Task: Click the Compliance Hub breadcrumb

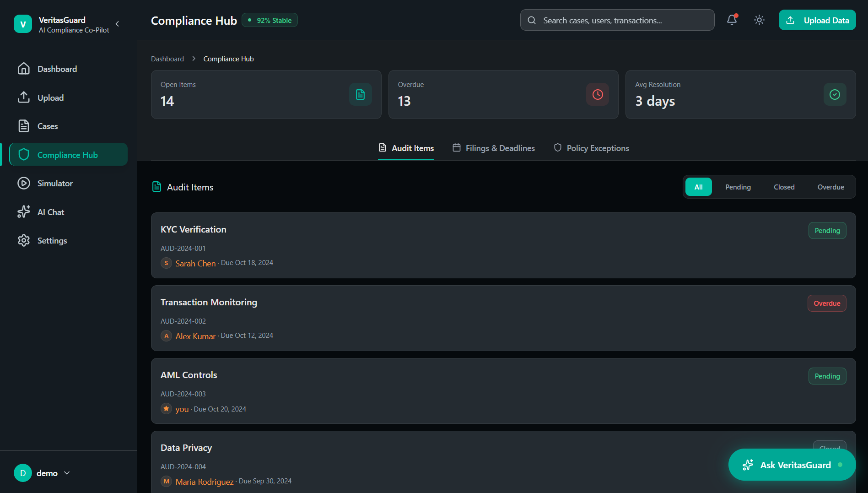Action: pyautogui.click(x=228, y=59)
